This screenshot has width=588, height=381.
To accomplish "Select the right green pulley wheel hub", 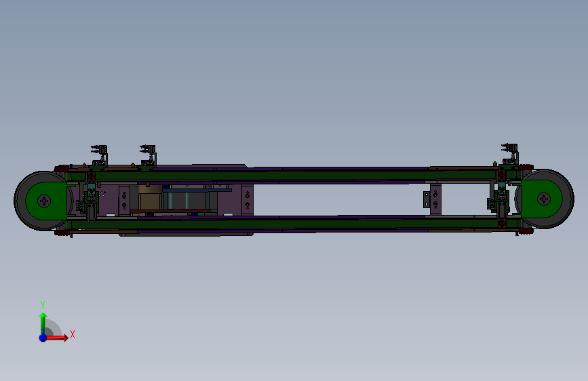I will pyautogui.click(x=544, y=199).
